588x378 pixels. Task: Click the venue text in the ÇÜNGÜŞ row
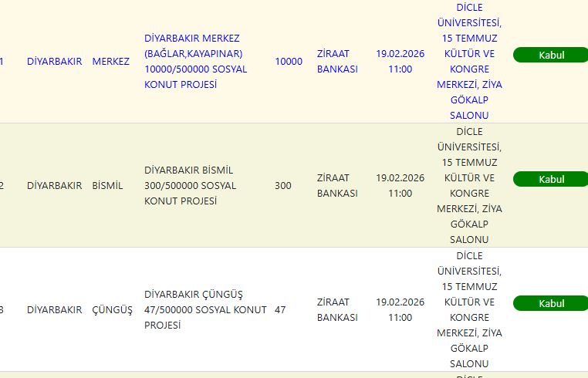click(469, 310)
